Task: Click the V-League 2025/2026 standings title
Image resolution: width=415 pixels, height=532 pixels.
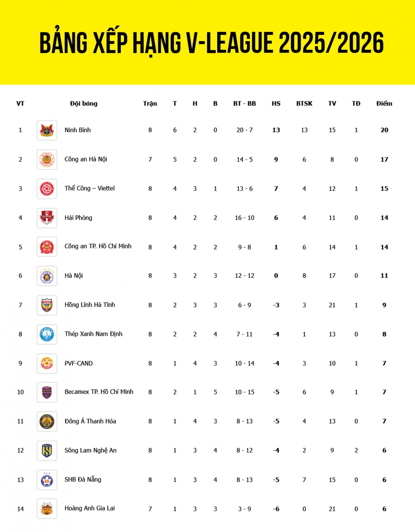Action: [212, 43]
